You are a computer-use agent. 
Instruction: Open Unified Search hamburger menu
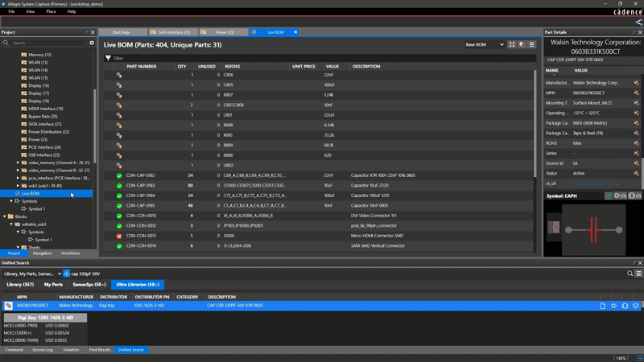coord(638,274)
